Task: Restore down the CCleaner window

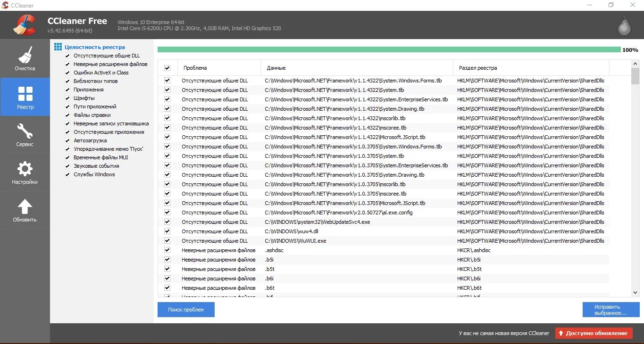Action: coord(611,5)
